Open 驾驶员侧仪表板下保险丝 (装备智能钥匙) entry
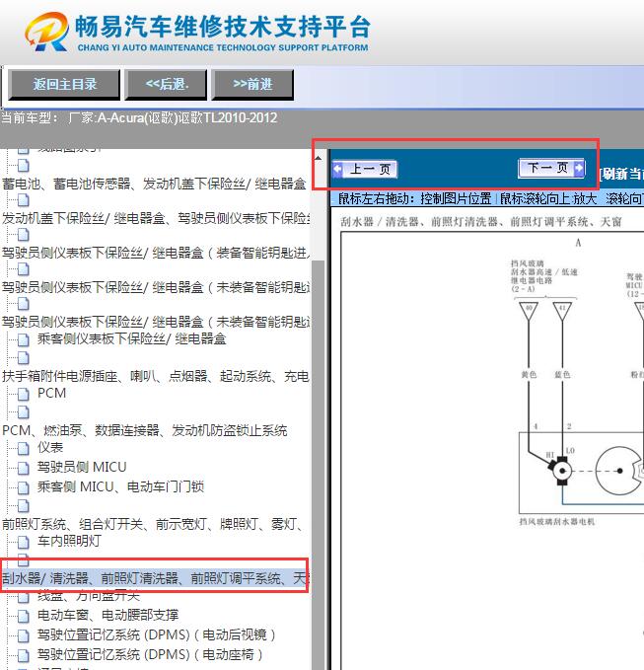This screenshot has height=670, width=644. pos(156,253)
